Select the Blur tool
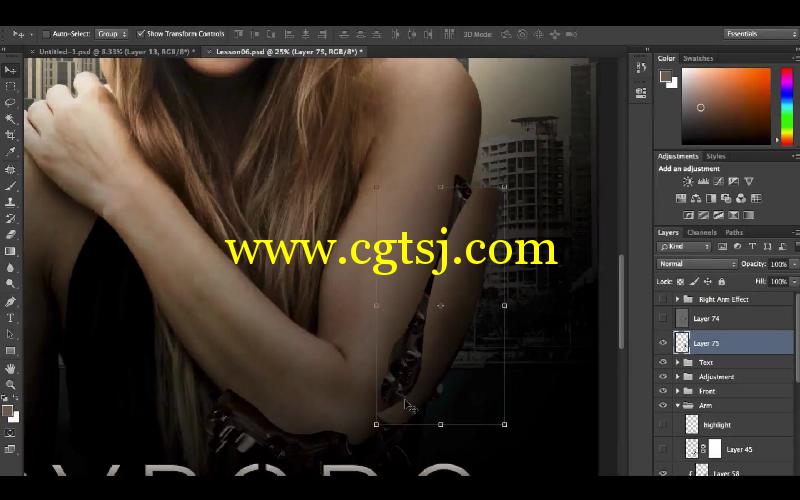 pyautogui.click(x=10, y=267)
